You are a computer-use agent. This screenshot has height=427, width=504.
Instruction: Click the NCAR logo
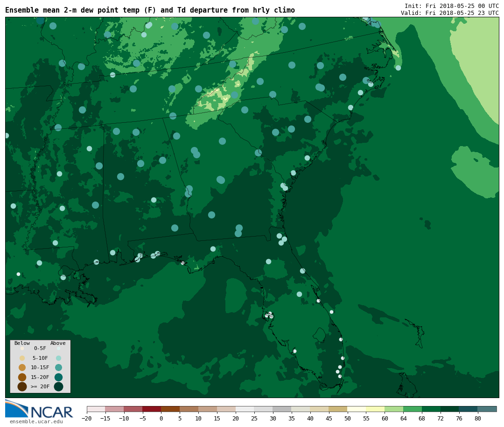coord(39,409)
